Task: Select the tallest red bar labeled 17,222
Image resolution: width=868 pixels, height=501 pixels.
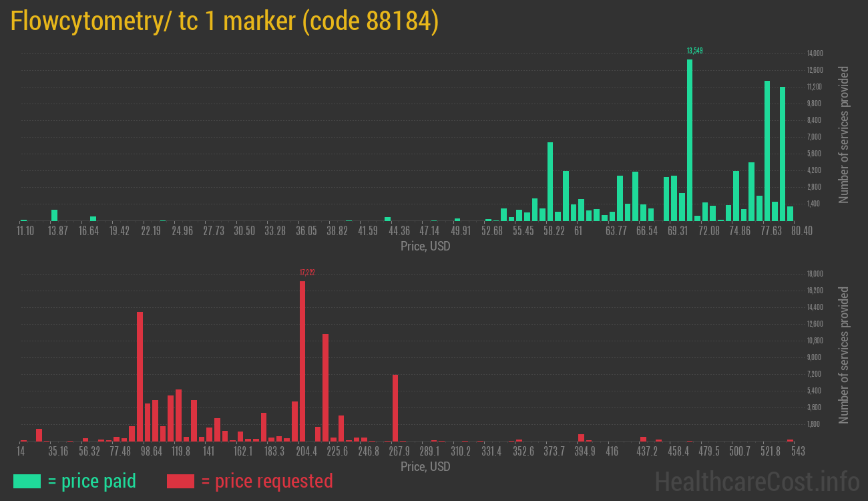Action: coord(302,361)
